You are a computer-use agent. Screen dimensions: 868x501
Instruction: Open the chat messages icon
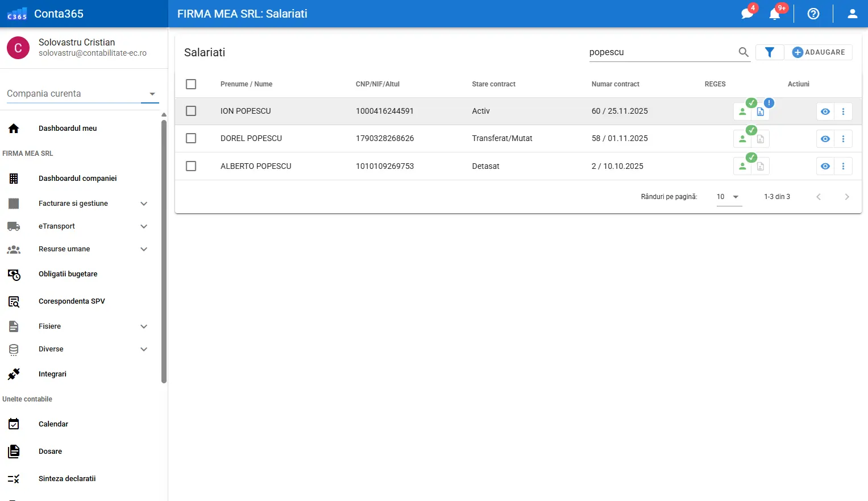pyautogui.click(x=747, y=14)
